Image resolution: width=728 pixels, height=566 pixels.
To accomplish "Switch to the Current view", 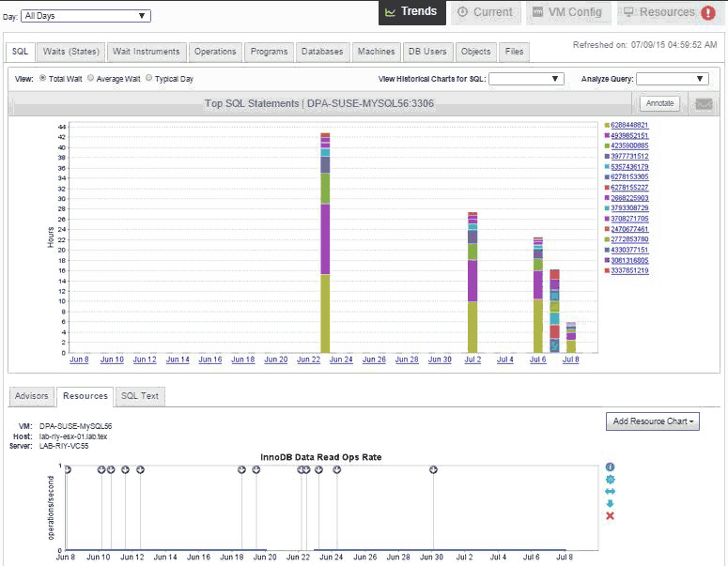I will [485, 12].
